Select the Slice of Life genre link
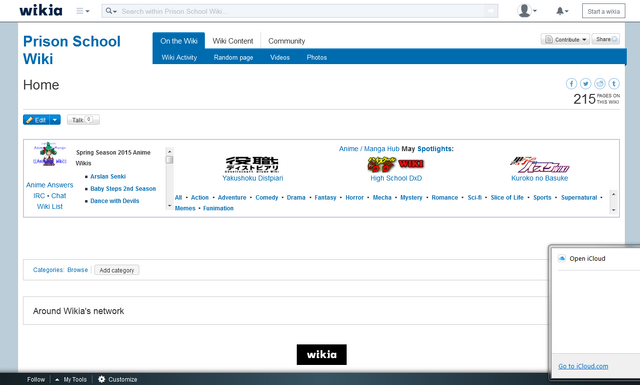640x385 pixels. [x=507, y=198]
